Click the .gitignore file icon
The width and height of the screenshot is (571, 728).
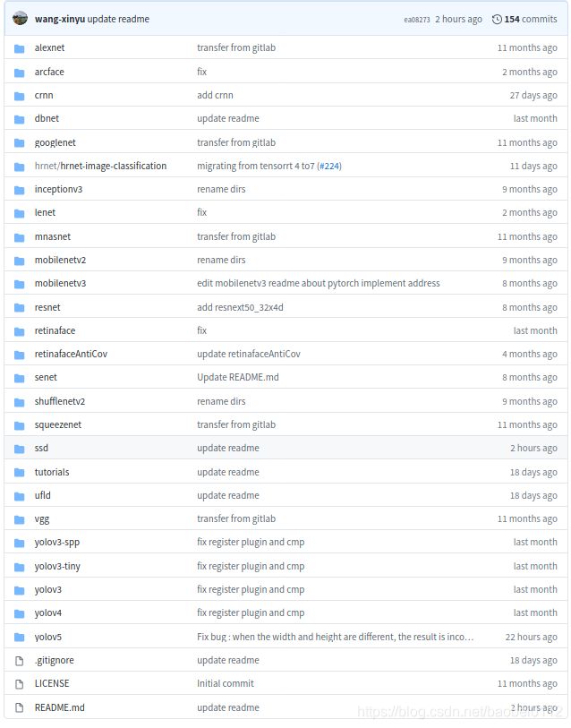pos(19,661)
